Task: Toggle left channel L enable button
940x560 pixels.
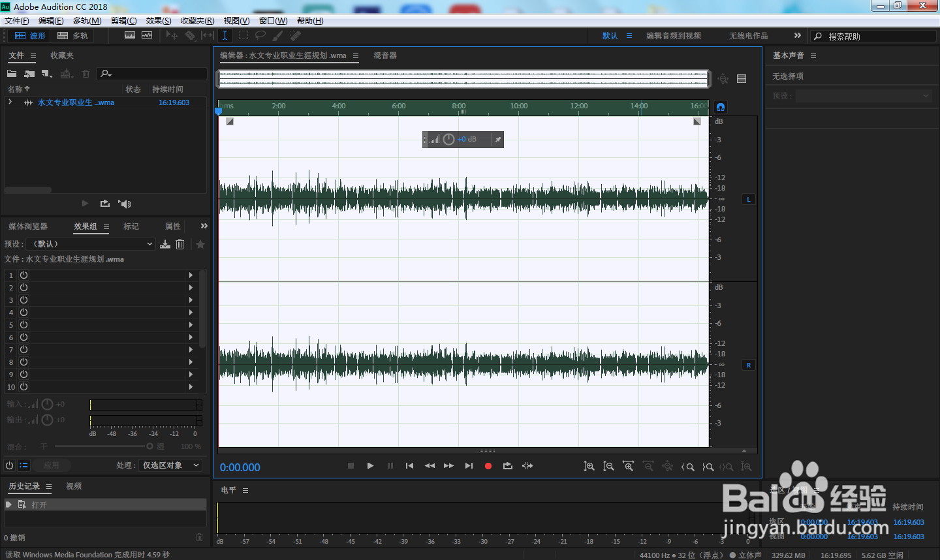Action: [749, 200]
